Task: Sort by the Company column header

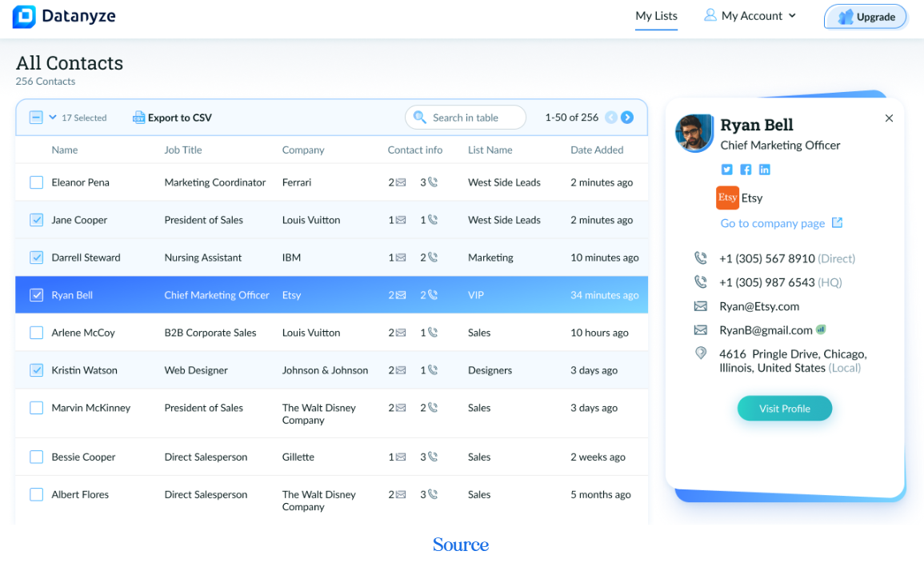Action: [303, 150]
